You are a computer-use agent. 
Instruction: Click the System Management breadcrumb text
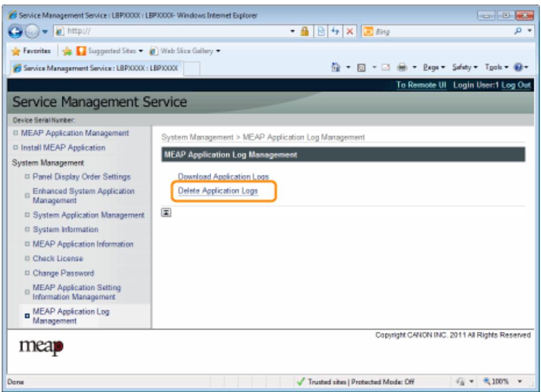pos(197,137)
